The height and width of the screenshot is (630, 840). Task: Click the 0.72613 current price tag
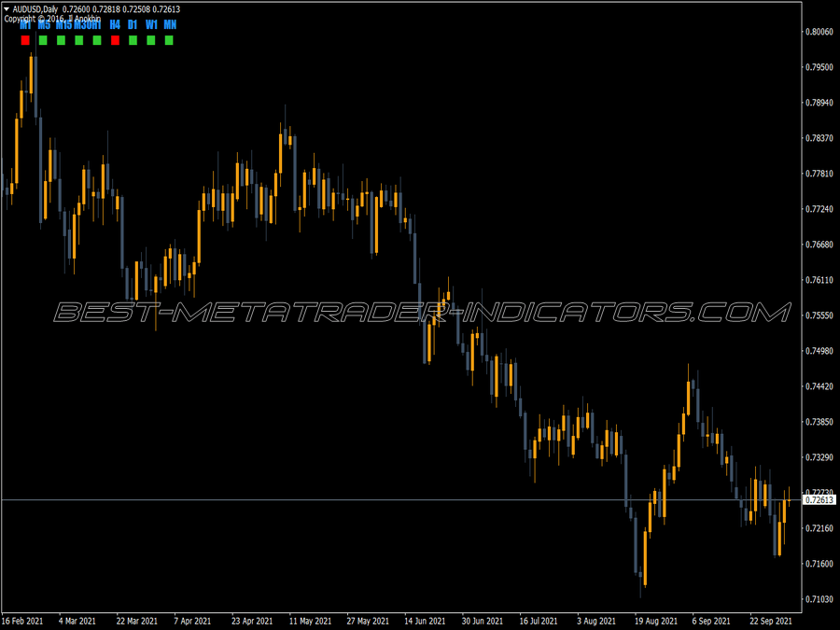click(x=821, y=500)
